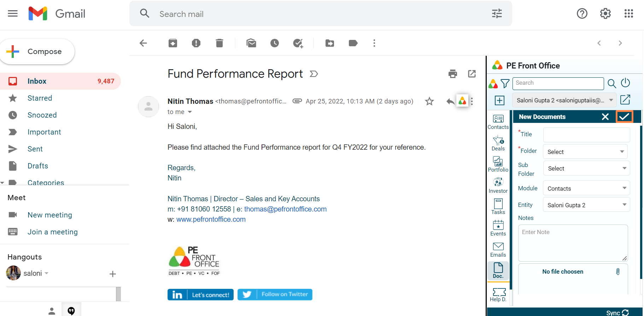Screen dimensions: 644x316
Task: Click the add new plus icon
Action: tap(499, 100)
